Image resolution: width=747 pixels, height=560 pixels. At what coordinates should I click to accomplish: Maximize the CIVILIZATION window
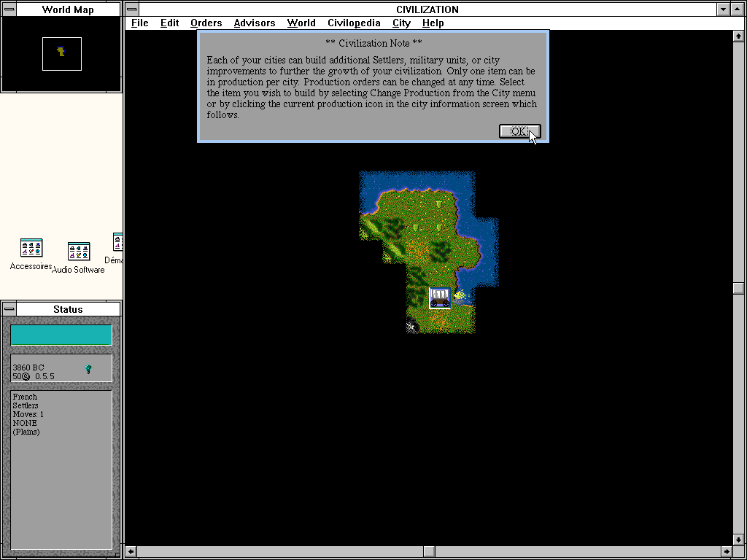737,9
